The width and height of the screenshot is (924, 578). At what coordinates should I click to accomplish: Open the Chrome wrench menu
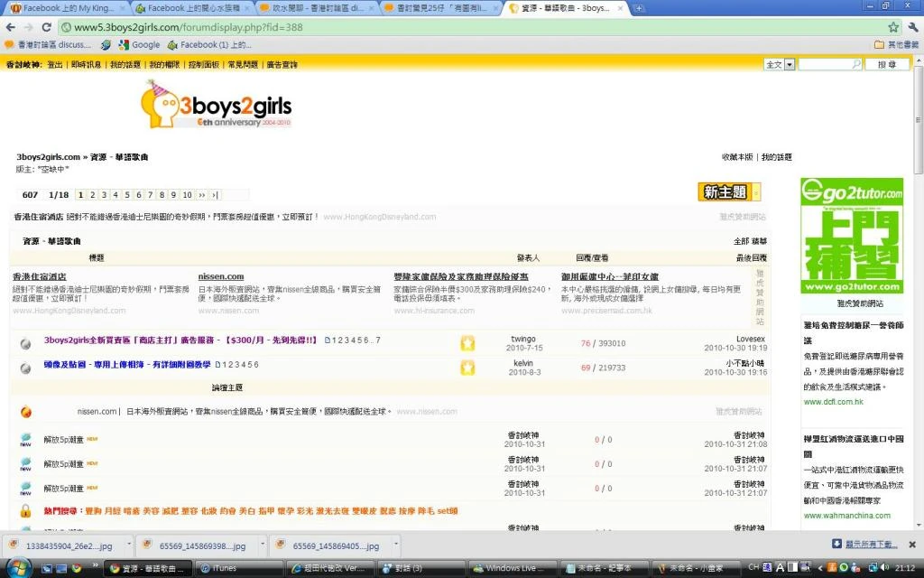tap(913, 27)
